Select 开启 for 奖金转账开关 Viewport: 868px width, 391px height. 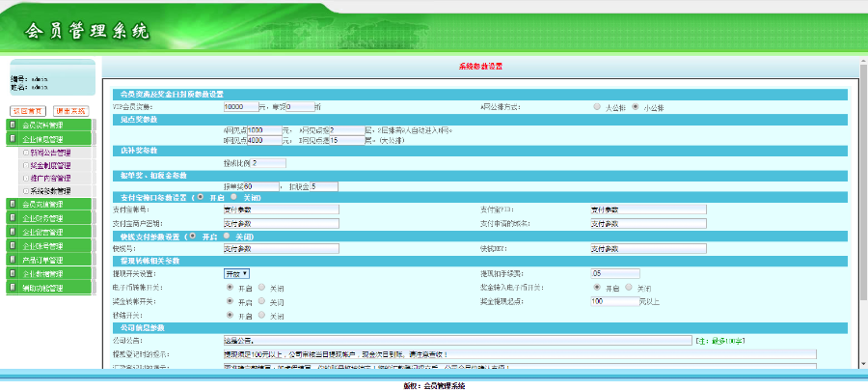coord(231,301)
